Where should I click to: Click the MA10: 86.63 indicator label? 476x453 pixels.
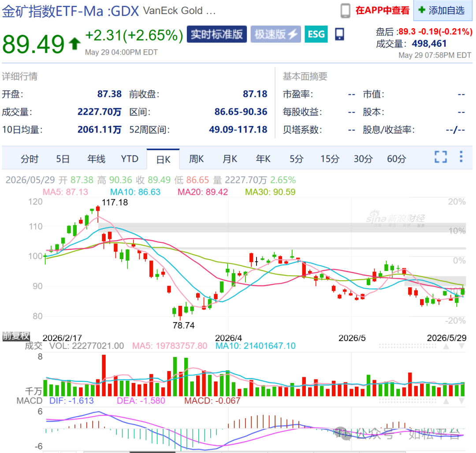(x=135, y=192)
